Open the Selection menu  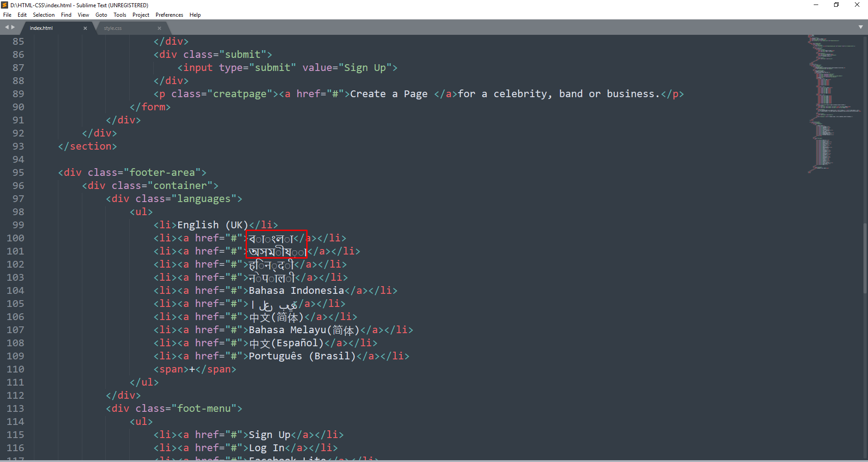coord(43,15)
